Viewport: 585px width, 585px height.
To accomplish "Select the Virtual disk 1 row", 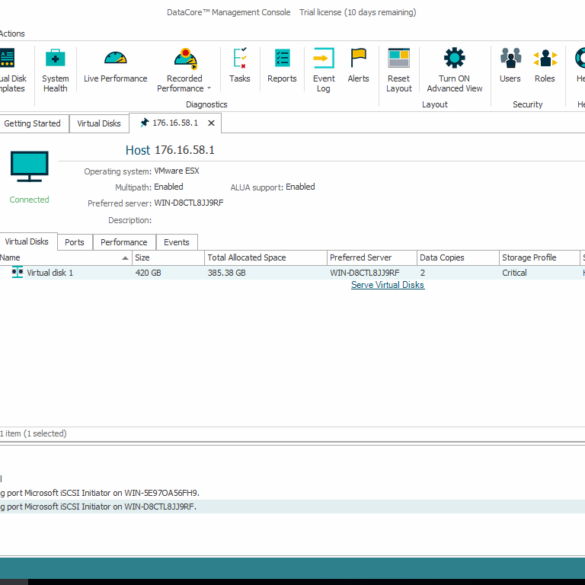I will (x=292, y=273).
